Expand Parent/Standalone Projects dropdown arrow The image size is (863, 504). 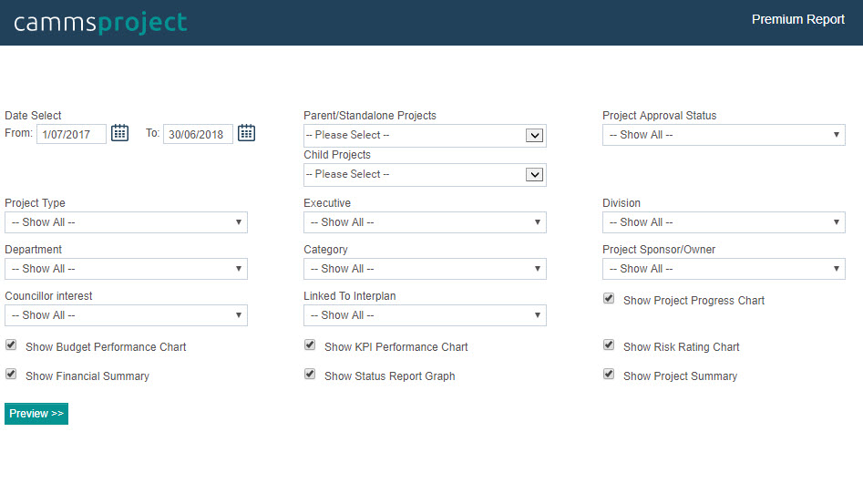click(x=534, y=136)
